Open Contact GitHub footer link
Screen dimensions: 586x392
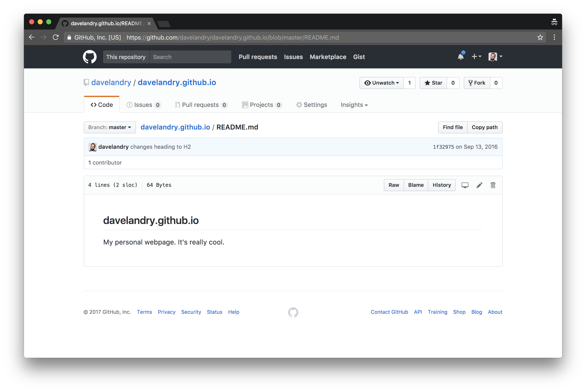coord(389,312)
